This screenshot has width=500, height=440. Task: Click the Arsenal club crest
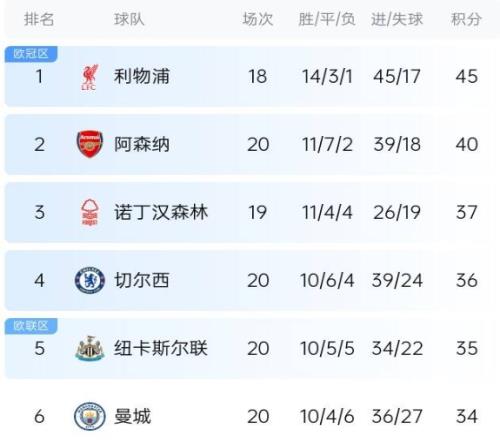point(90,144)
